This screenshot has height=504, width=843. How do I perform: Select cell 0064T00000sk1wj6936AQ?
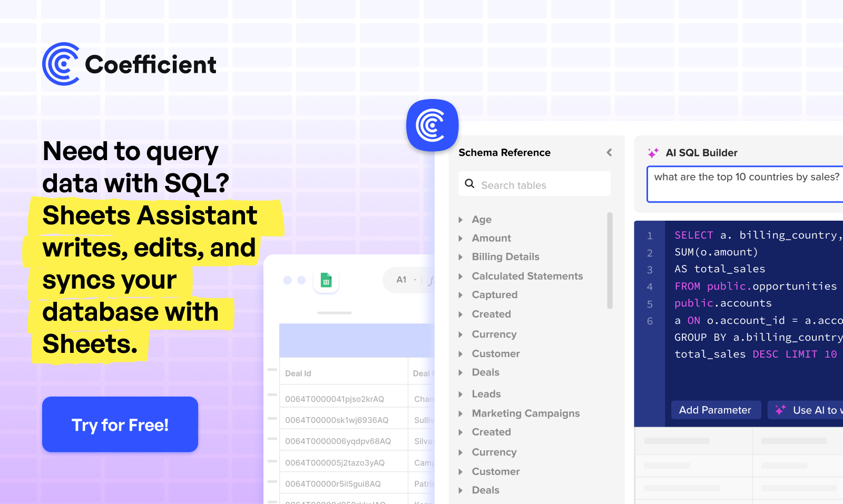coord(344,420)
